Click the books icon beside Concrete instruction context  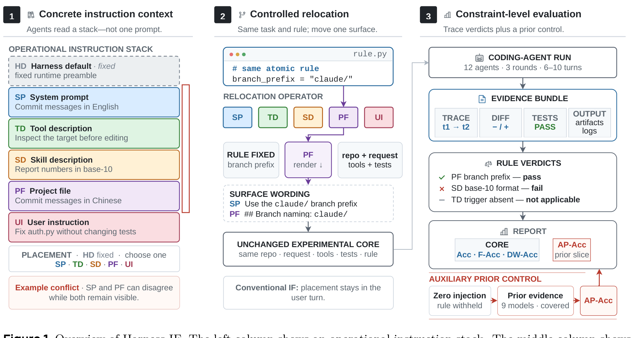(31, 15)
